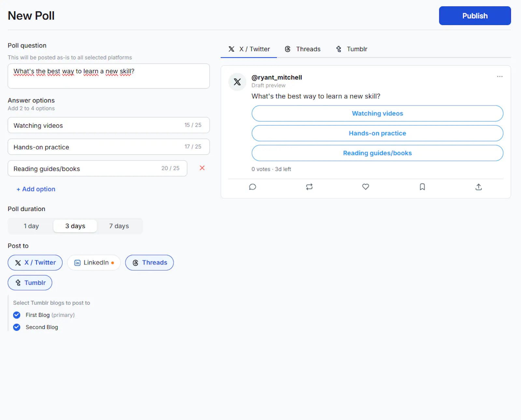Viewport: 521px width, 420px height.
Task: Click the repost icon in preview
Action: pos(309,187)
